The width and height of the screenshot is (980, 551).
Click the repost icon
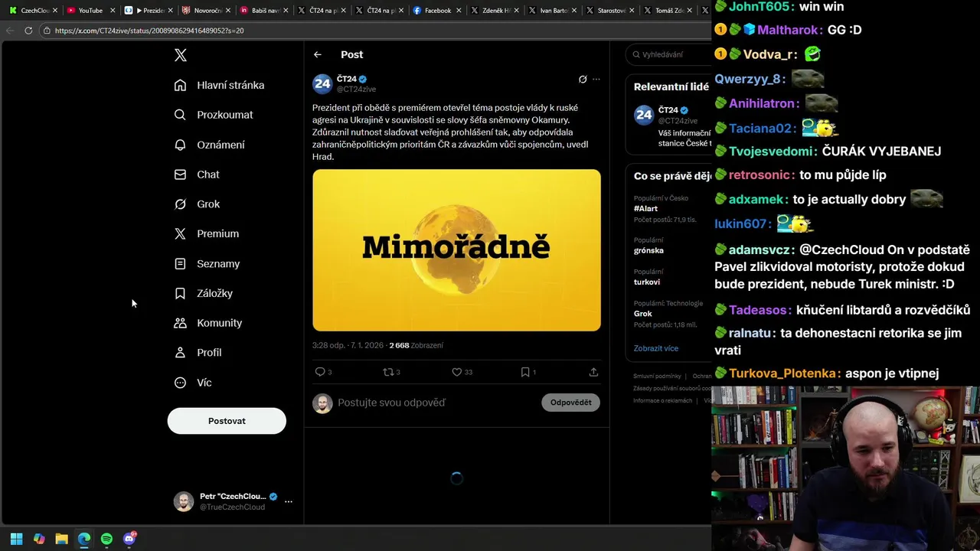[388, 372]
